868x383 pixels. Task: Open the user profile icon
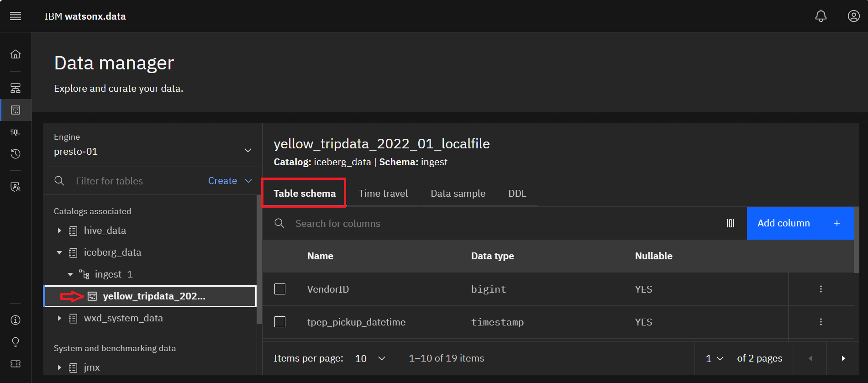[x=853, y=16]
